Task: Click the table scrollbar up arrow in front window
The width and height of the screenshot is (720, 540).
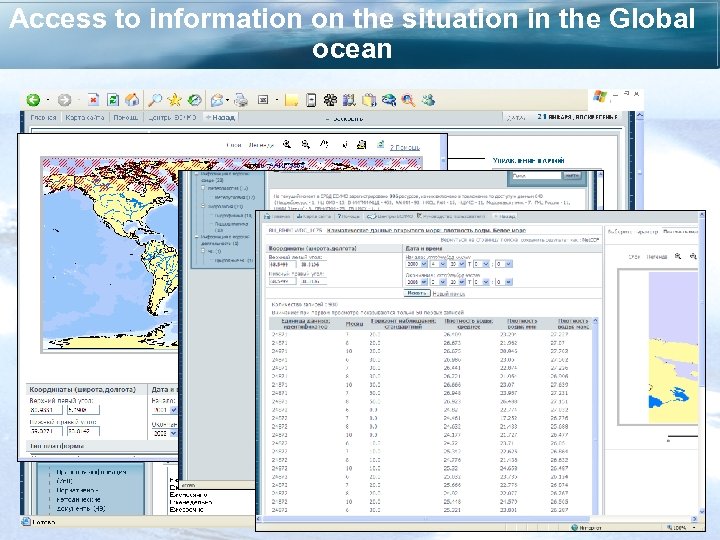Action: [595, 321]
